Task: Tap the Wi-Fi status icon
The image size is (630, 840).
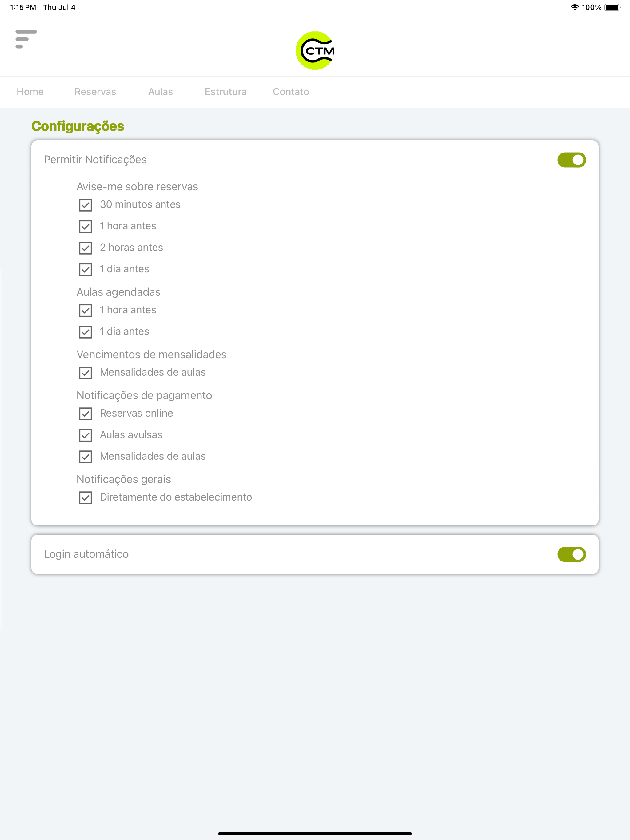Action: [575, 7]
